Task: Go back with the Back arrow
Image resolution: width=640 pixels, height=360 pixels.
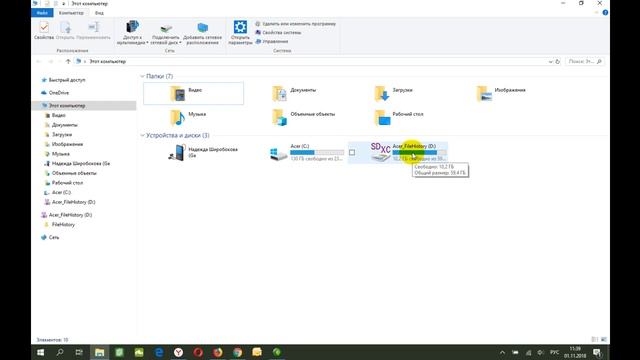Action: (x=39, y=61)
